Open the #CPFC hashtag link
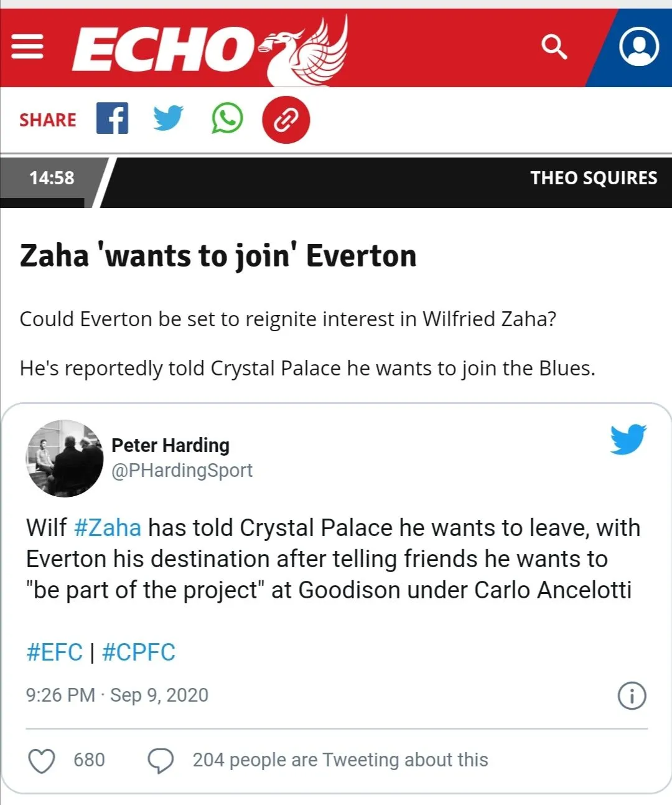 point(139,652)
